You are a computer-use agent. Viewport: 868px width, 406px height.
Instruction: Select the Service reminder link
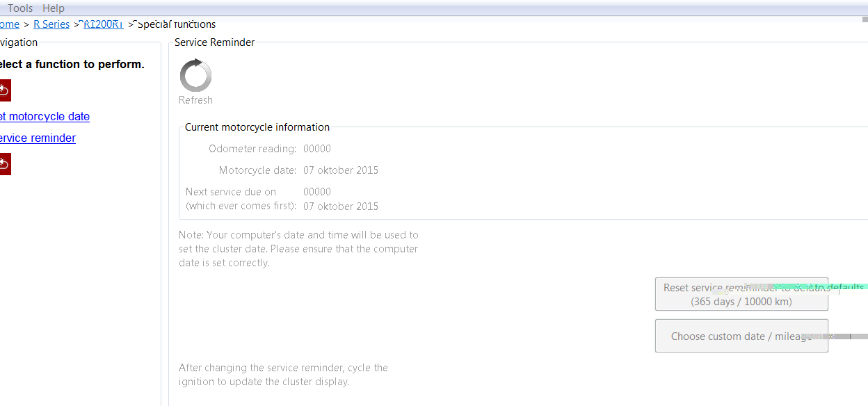(x=38, y=138)
